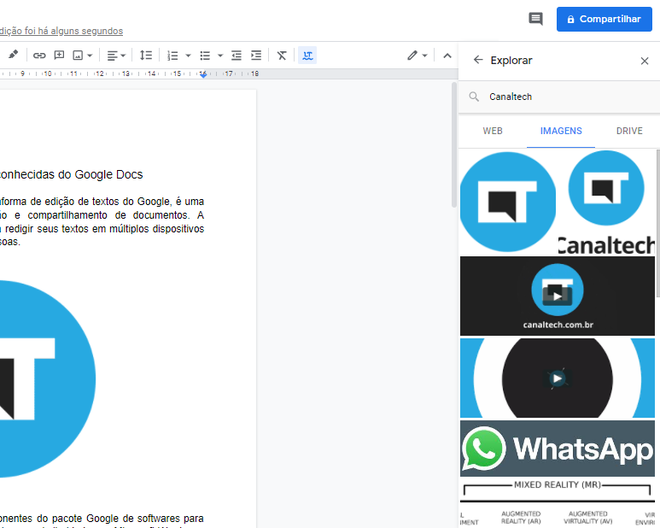Clear formatting with the crossed T icon
Image resolution: width=660 pixels, height=528 pixels.
(x=282, y=55)
